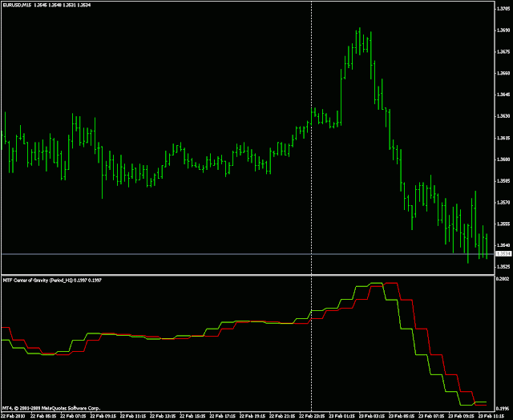Click the MetaQuotes Software Corp. copyright text
The height and width of the screenshot is (420, 513).
pos(51,408)
